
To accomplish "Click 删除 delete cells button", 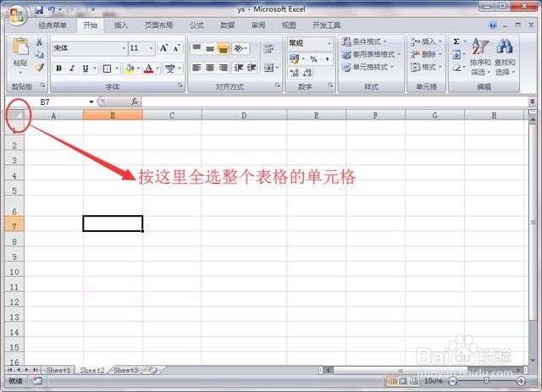I will point(423,54).
